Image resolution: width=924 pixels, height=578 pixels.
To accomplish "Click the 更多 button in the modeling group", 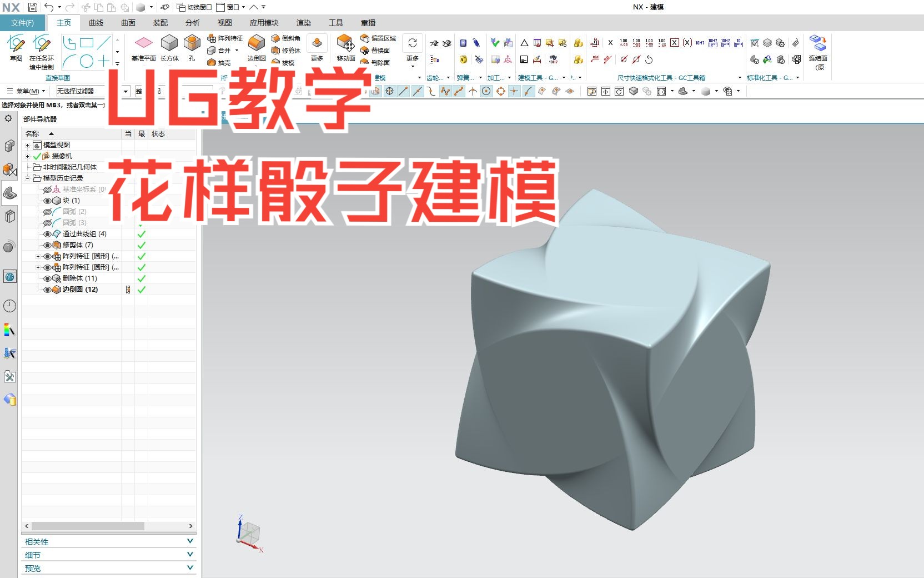I will click(317, 47).
